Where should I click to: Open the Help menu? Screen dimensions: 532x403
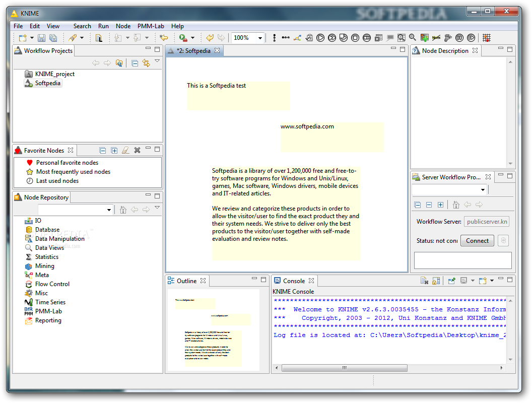click(177, 26)
